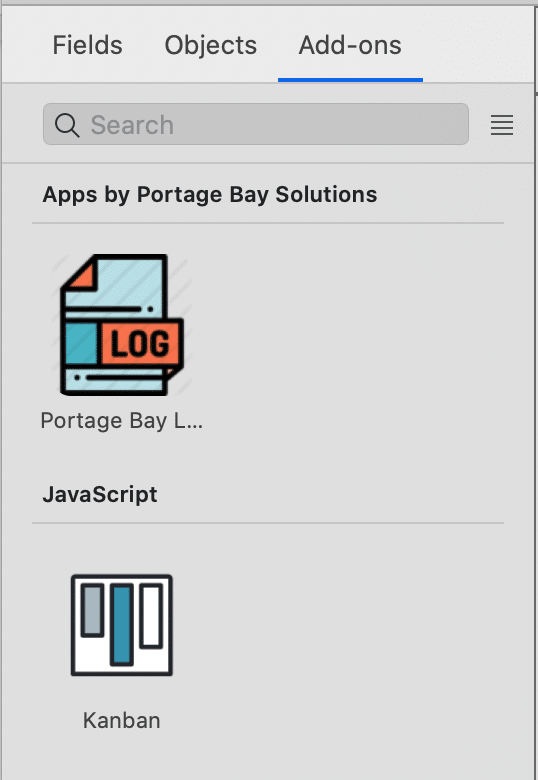Click the orange LOG badge on the icon

tap(141, 343)
